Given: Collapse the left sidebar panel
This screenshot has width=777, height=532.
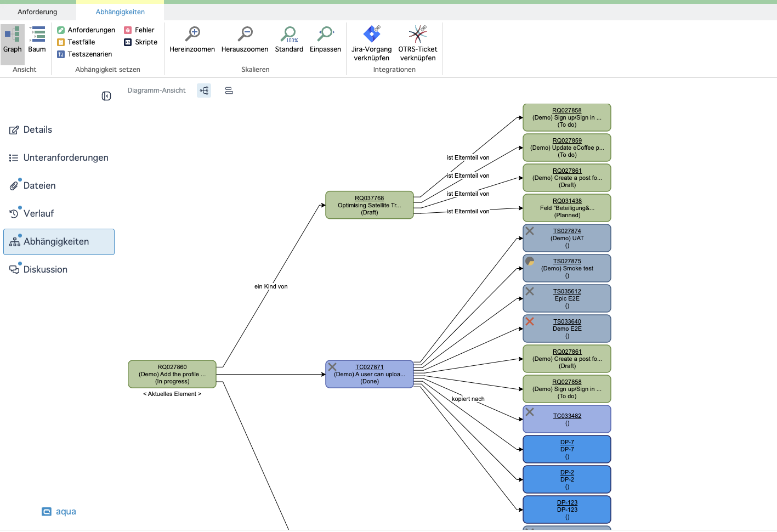Looking at the screenshot, I should [x=106, y=96].
